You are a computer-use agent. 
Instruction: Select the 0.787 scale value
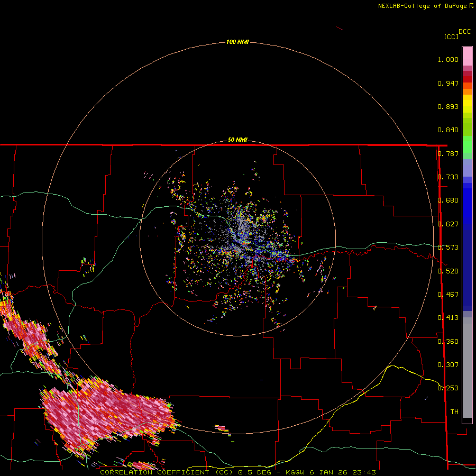pyautogui.click(x=448, y=153)
